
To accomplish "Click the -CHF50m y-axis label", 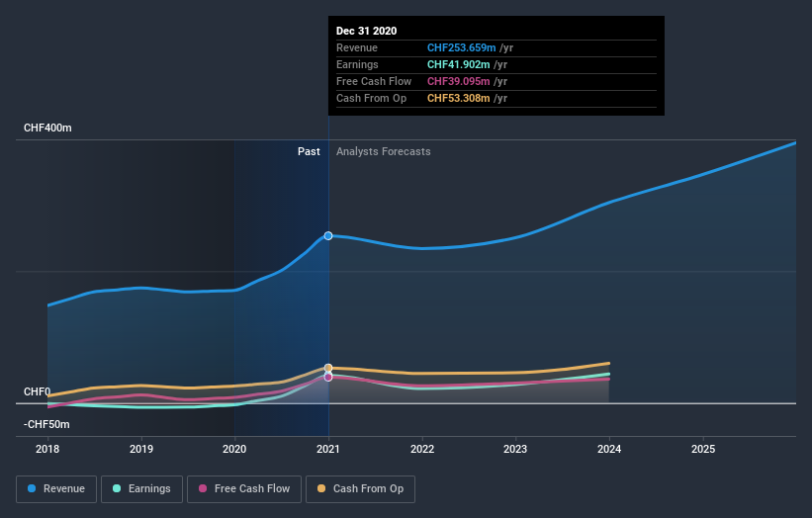I will pos(46,424).
